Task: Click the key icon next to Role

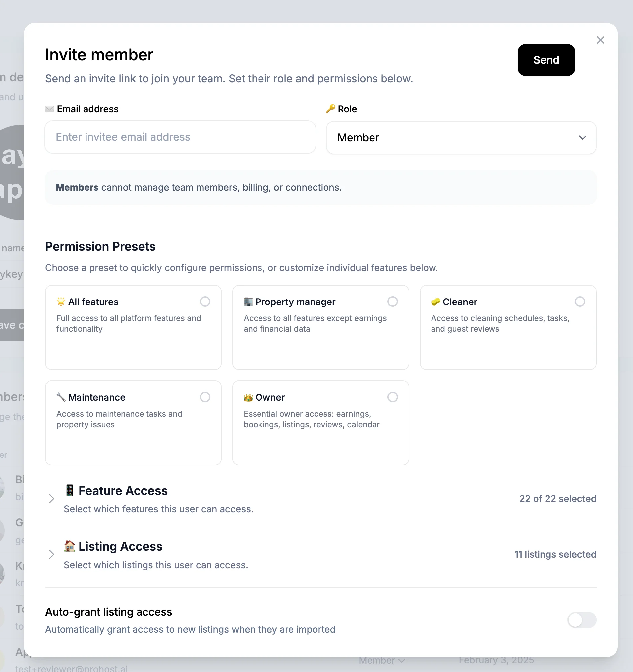Action: point(331,109)
